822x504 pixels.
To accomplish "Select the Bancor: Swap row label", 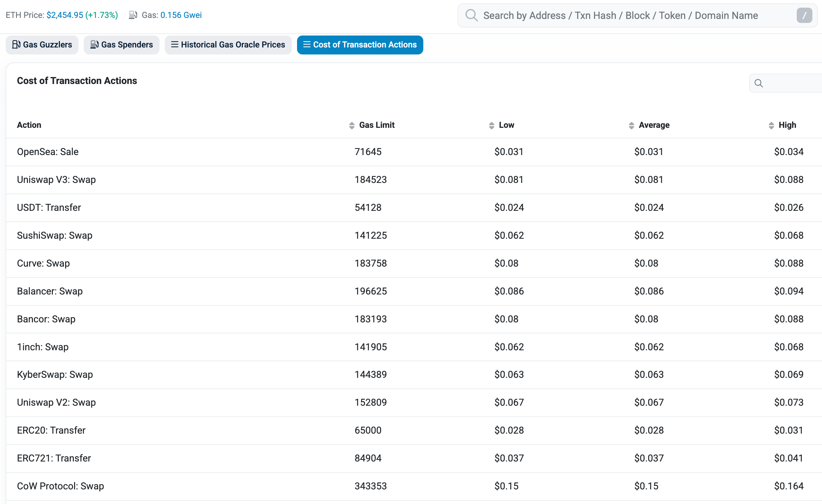I will pyautogui.click(x=46, y=319).
